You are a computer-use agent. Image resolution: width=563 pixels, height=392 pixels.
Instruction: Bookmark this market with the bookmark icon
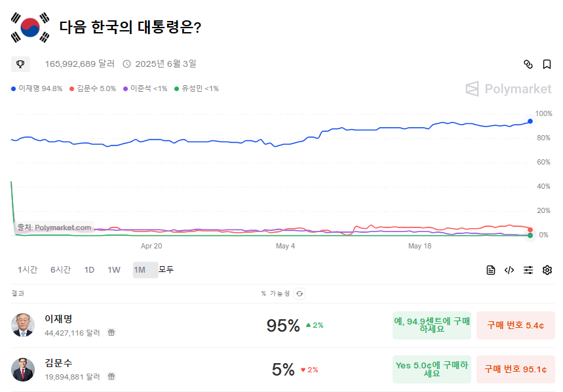click(x=547, y=64)
